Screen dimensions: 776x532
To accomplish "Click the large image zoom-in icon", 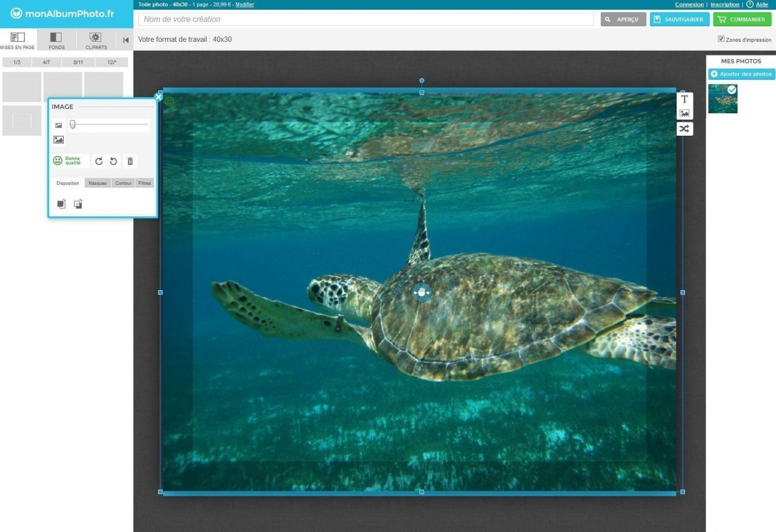I will [59, 139].
